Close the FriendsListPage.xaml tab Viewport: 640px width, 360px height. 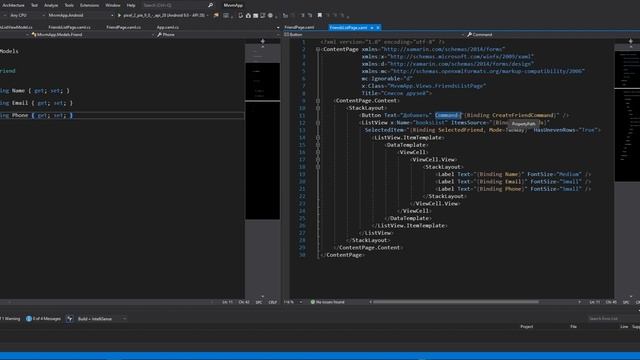(x=378, y=28)
